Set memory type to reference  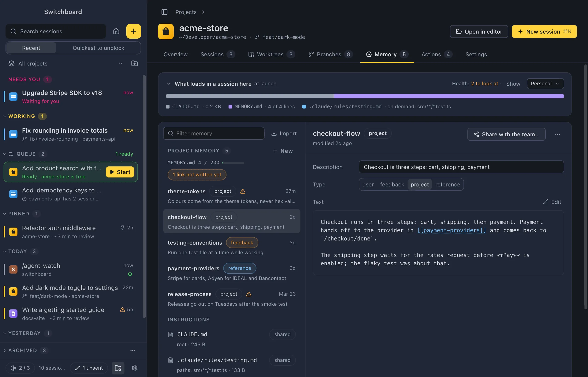(448, 185)
